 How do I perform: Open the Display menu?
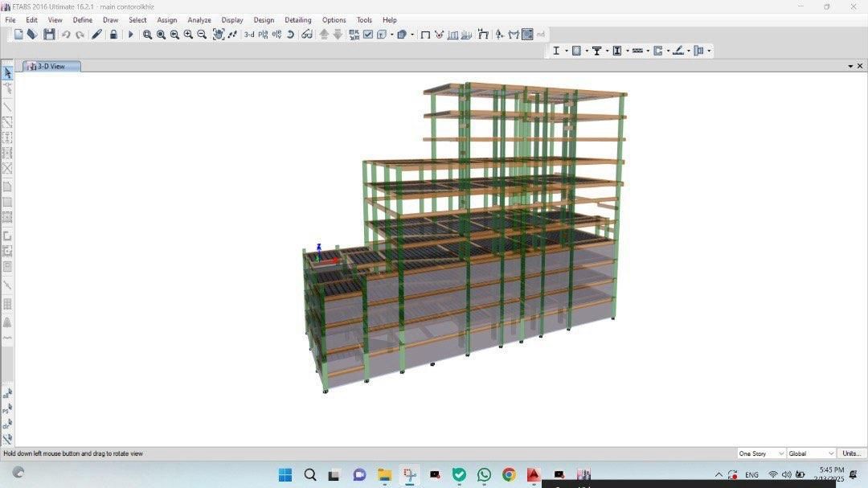pos(232,20)
